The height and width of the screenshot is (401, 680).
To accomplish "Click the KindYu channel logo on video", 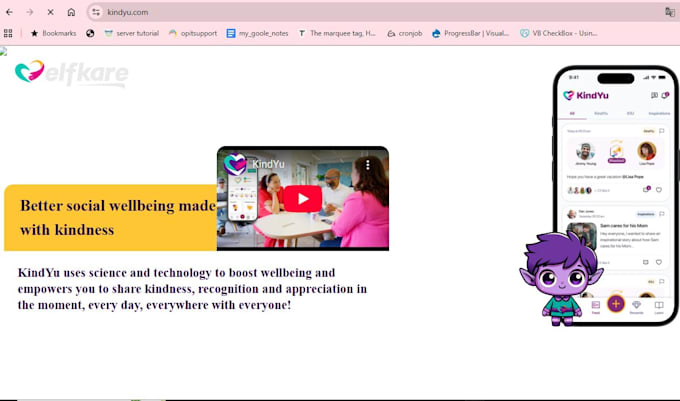I will coord(235,164).
